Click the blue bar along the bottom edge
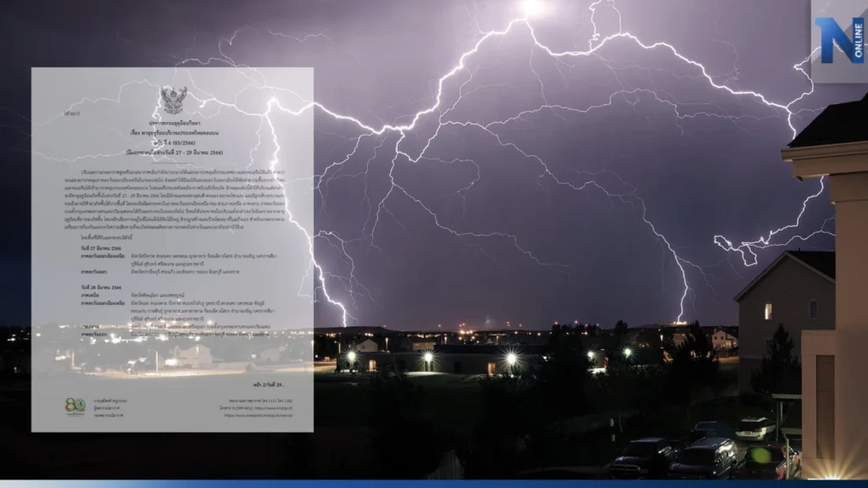The image size is (868, 488). coord(434,484)
